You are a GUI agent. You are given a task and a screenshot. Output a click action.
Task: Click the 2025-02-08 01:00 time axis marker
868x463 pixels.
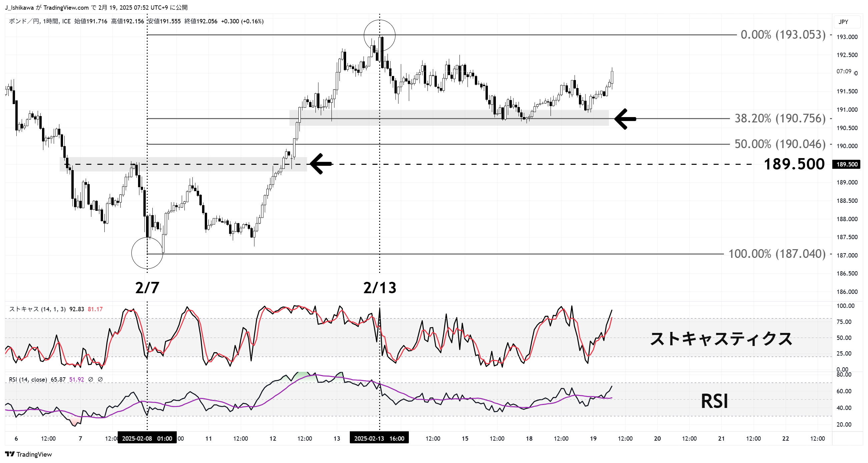(x=147, y=438)
